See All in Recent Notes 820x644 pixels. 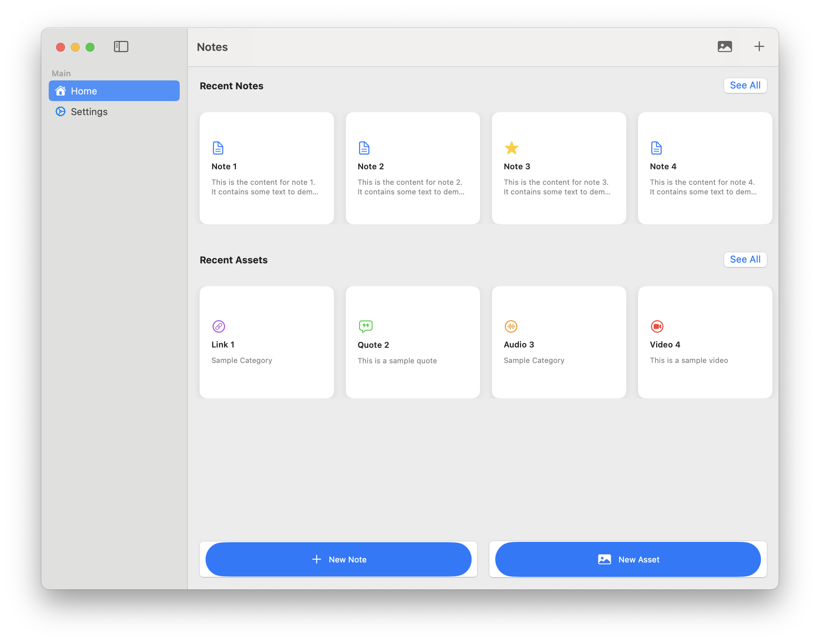[745, 86]
